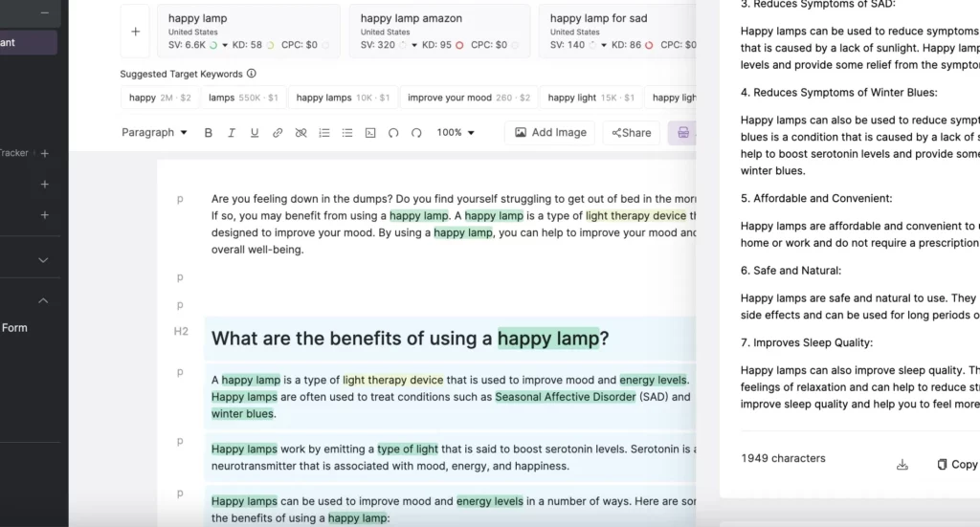This screenshot has width=980, height=527.
Task: Click the download icon beside Copy
Action: 902,465
